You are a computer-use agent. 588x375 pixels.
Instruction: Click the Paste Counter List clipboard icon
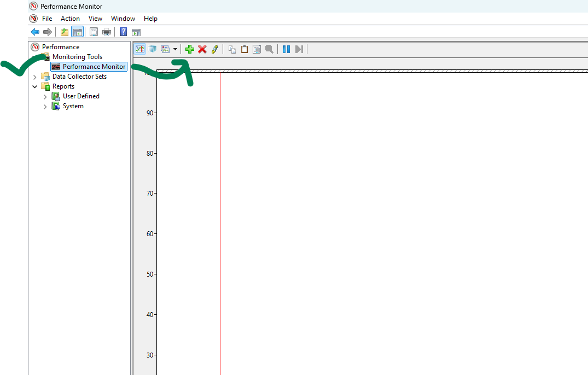[244, 49]
